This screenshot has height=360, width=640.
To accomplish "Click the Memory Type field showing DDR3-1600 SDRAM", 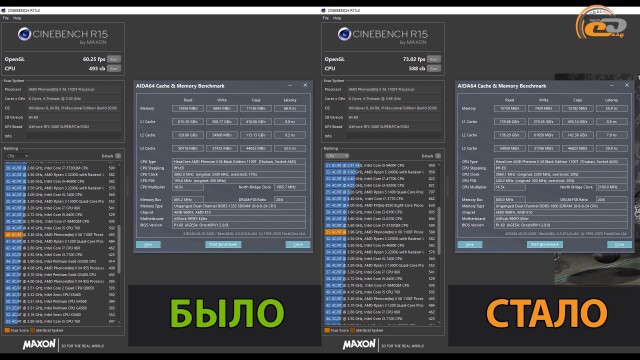I will tap(561, 206).
